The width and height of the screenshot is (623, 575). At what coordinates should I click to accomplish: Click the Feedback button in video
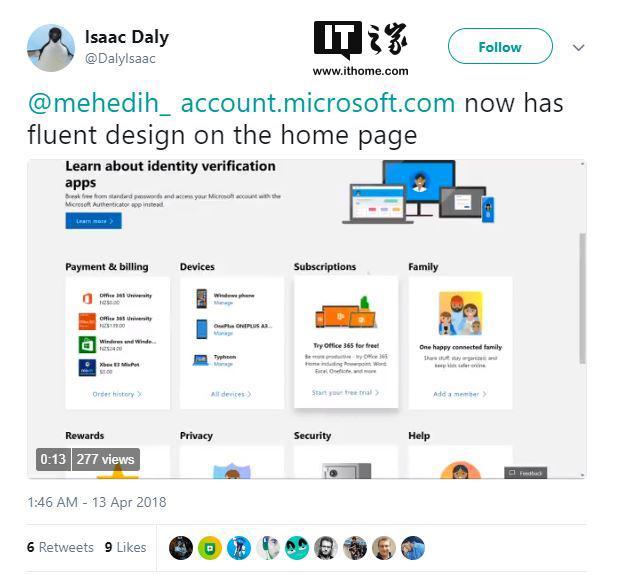click(526, 472)
